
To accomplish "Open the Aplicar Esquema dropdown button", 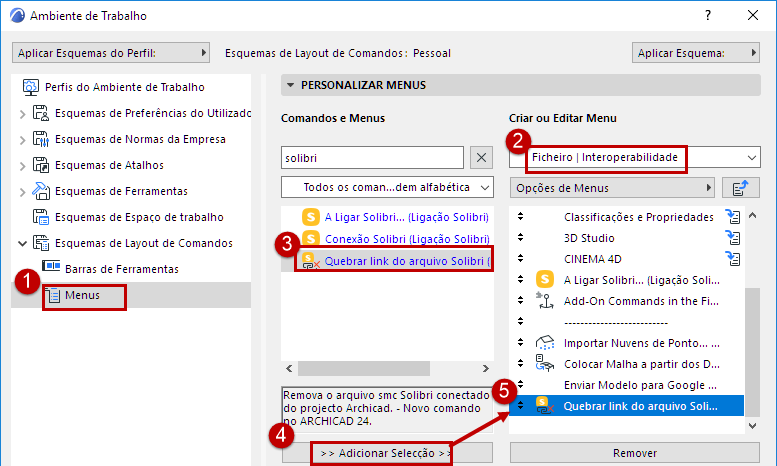I will tap(696, 53).
